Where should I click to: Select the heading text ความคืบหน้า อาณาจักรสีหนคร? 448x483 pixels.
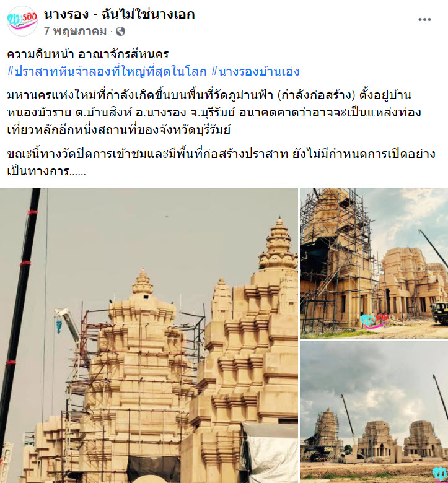pyautogui.click(x=87, y=54)
